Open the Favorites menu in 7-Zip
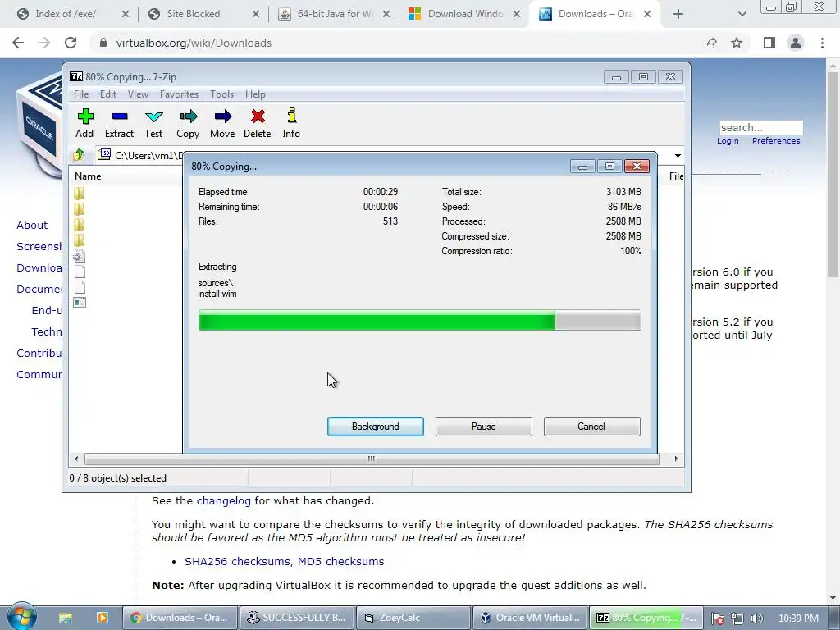Image resolution: width=840 pixels, height=630 pixels. [179, 94]
